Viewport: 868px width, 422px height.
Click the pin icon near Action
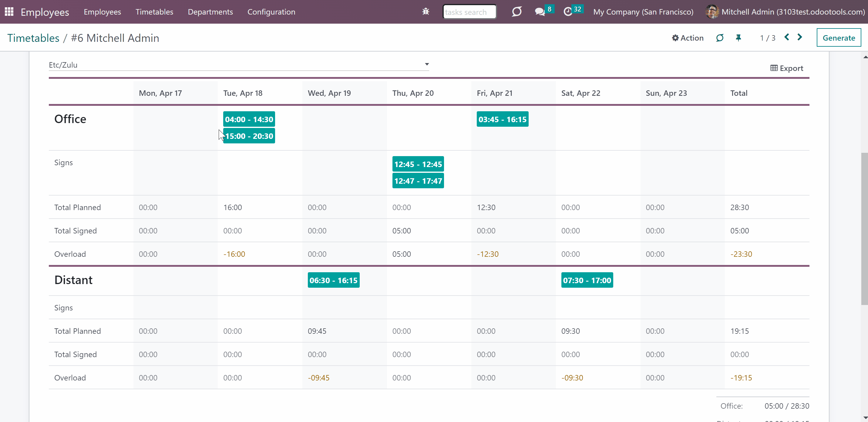pos(738,38)
